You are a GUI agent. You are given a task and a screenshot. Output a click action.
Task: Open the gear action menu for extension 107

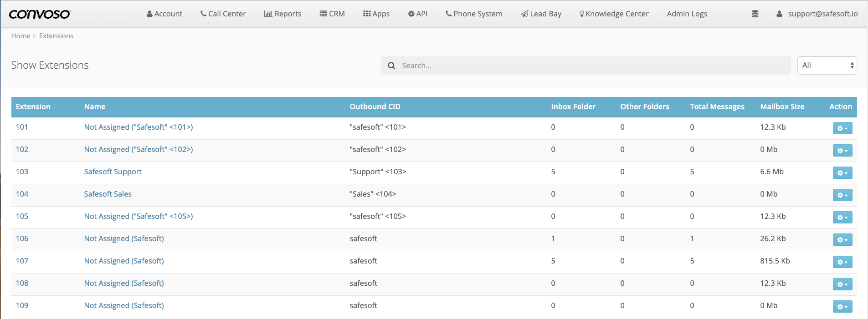point(842,262)
